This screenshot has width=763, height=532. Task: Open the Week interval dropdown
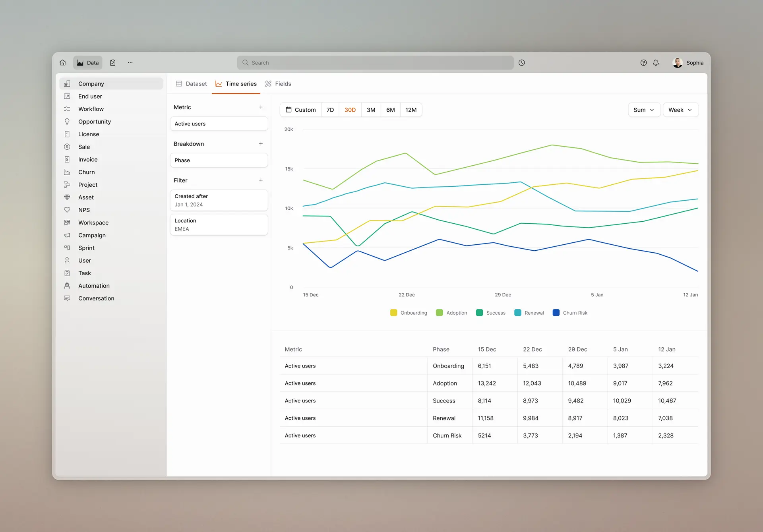pyautogui.click(x=680, y=110)
